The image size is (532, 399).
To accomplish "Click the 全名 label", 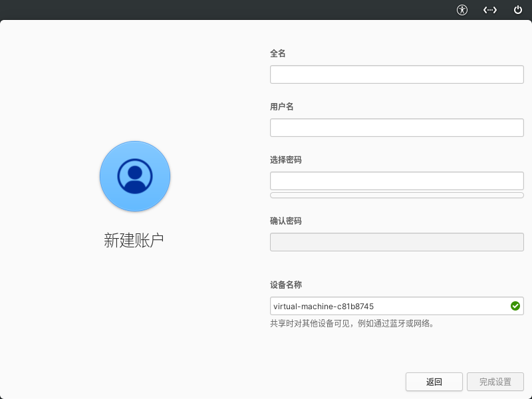I will click(277, 53).
